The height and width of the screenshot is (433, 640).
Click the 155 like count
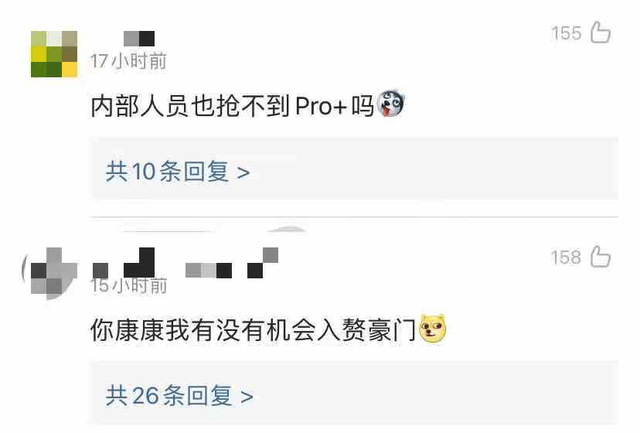pos(566,33)
